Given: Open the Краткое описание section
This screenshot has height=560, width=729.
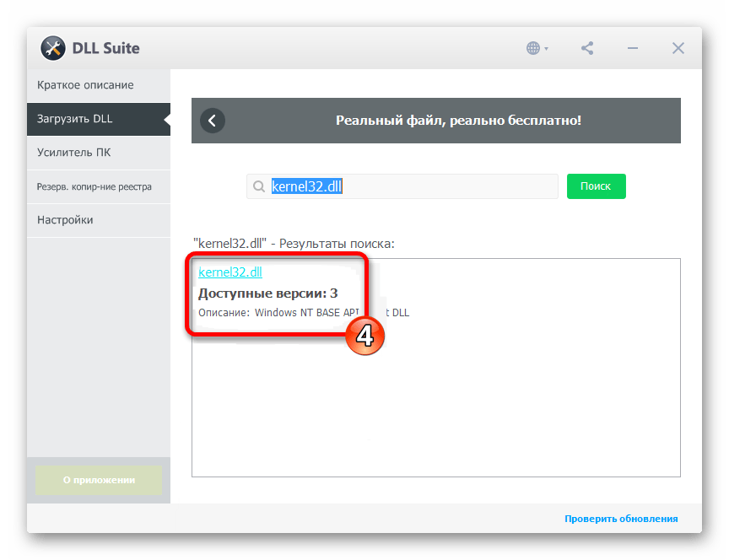Looking at the screenshot, I should 85,85.
